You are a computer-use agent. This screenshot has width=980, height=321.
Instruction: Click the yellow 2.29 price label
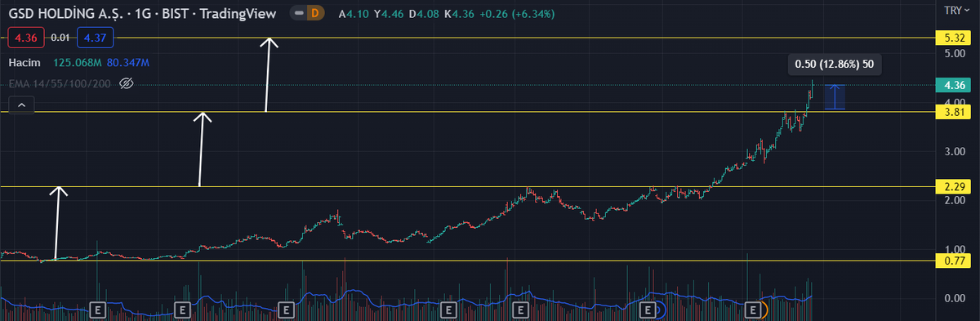(954, 187)
